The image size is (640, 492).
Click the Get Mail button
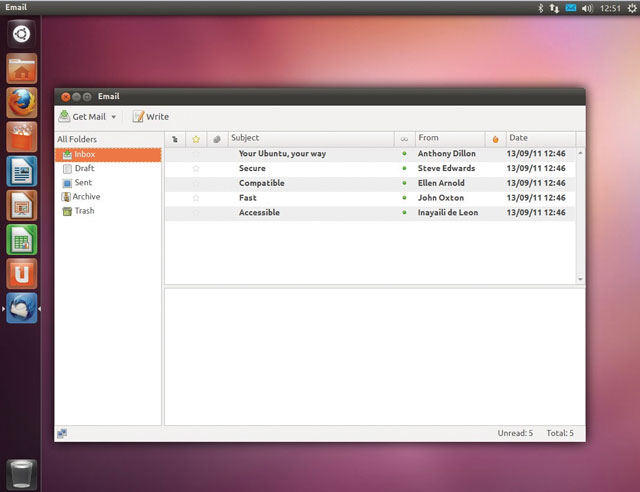pos(82,117)
